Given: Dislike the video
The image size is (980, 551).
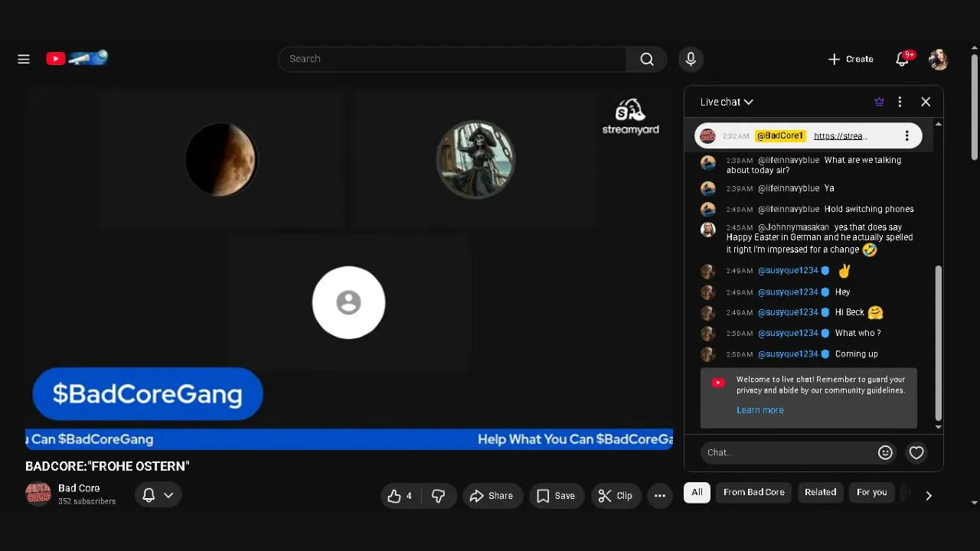Looking at the screenshot, I should (439, 496).
